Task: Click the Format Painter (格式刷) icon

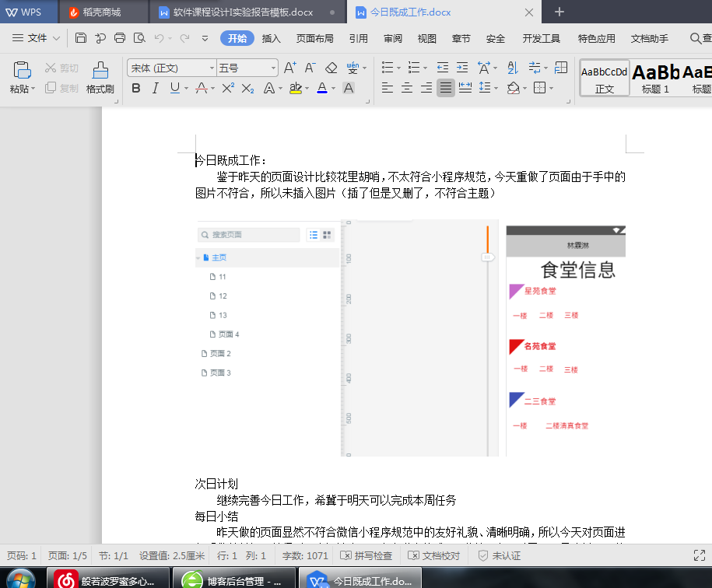Action: click(x=100, y=72)
